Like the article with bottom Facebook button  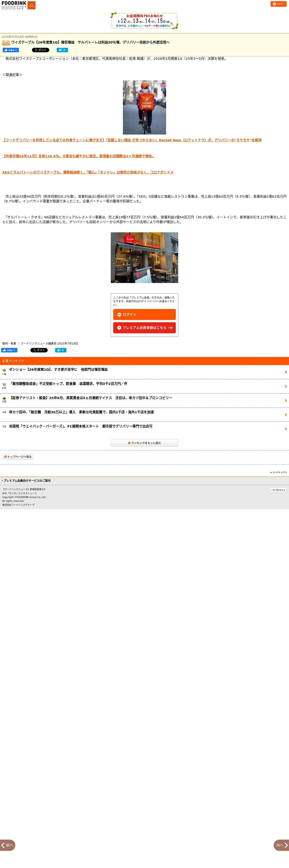pos(9,350)
